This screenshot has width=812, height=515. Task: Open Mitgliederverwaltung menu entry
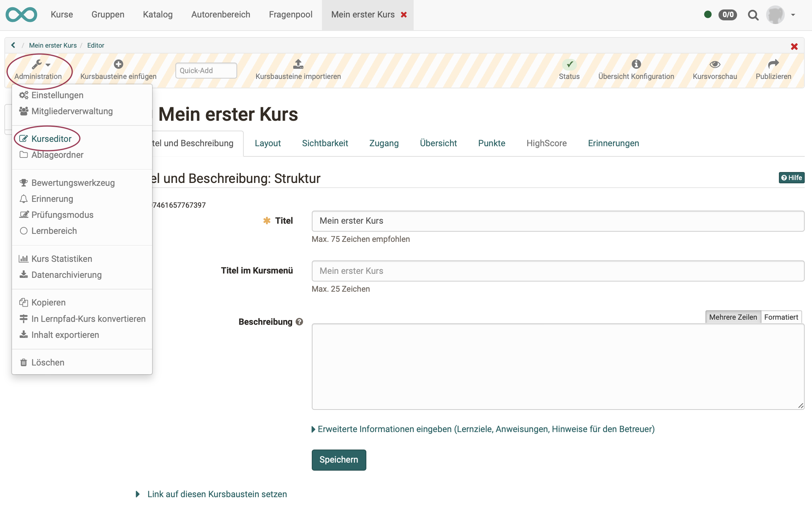coord(82,111)
